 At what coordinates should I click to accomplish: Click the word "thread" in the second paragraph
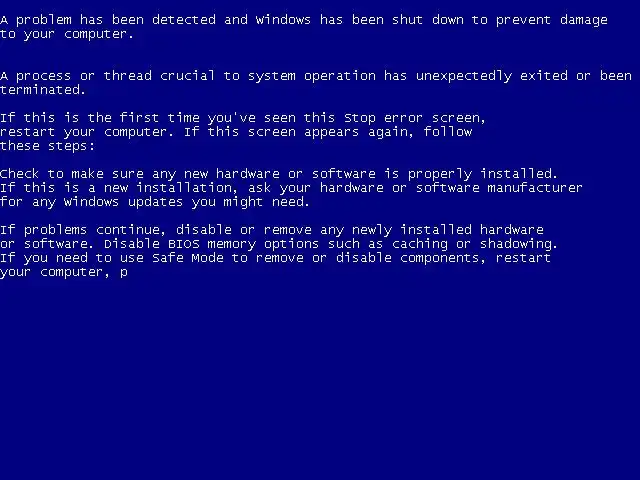pyautogui.click(x=127, y=76)
